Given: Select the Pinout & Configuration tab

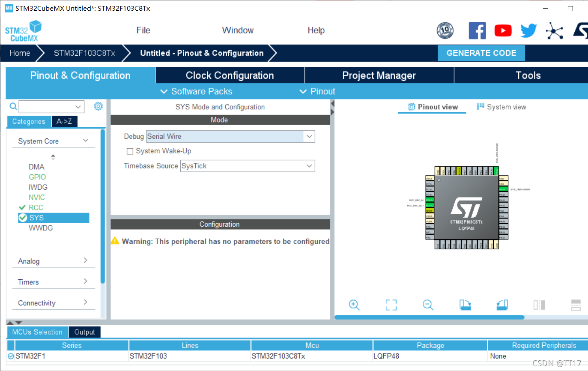Looking at the screenshot, I should click(80, 75).
